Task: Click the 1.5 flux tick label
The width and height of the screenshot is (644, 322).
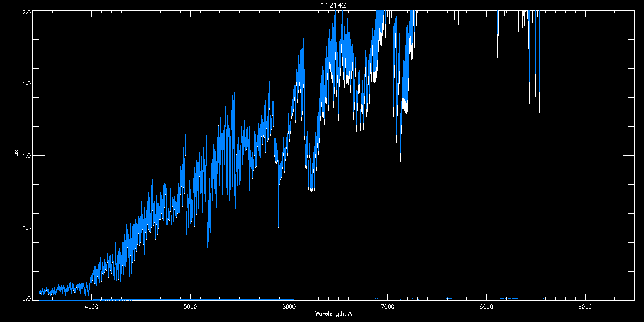Action: 26,83
